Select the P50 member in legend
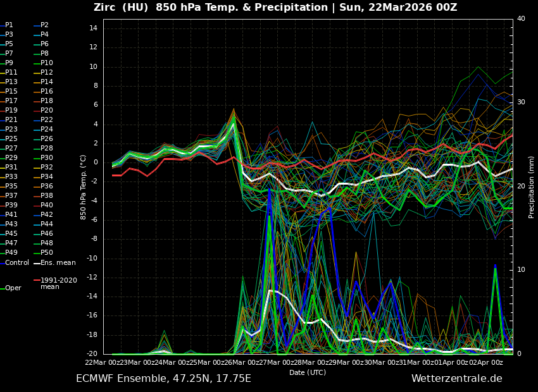The image size is (538, 392). pyautogui.click(x=46, y=253)
